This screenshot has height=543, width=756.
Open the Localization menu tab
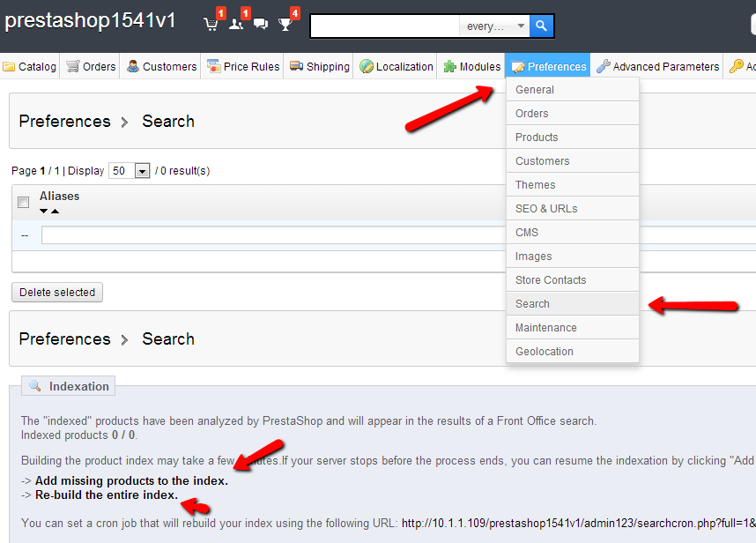click(x=396, y=66)
